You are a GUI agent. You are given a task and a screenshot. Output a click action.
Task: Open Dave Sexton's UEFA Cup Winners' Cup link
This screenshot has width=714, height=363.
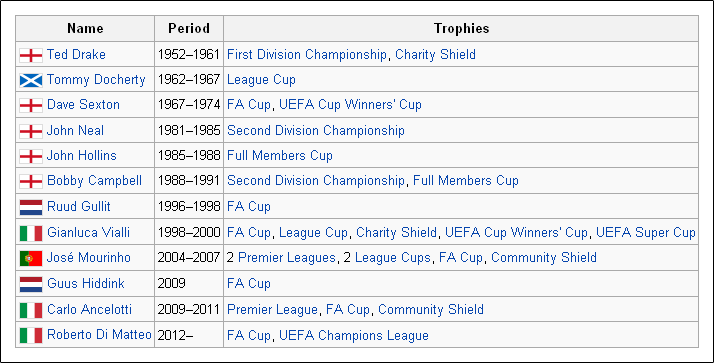(350, 105)
